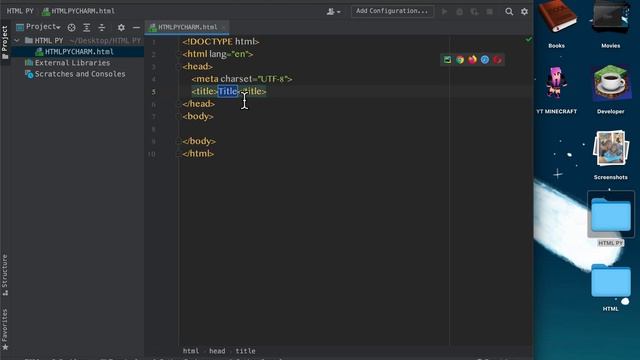Click the Add Configuration button
The image size is (640, 360).
392,11
